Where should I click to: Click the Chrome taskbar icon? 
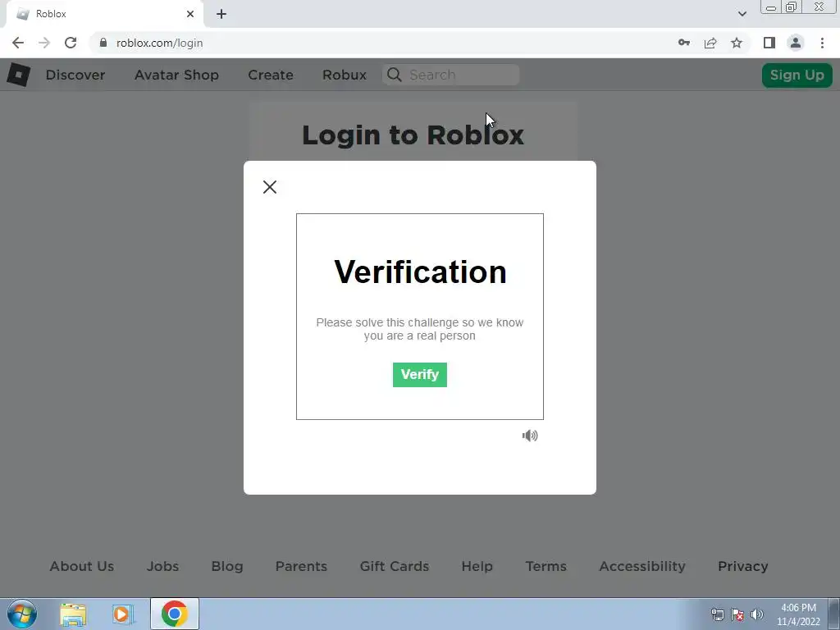175,614
